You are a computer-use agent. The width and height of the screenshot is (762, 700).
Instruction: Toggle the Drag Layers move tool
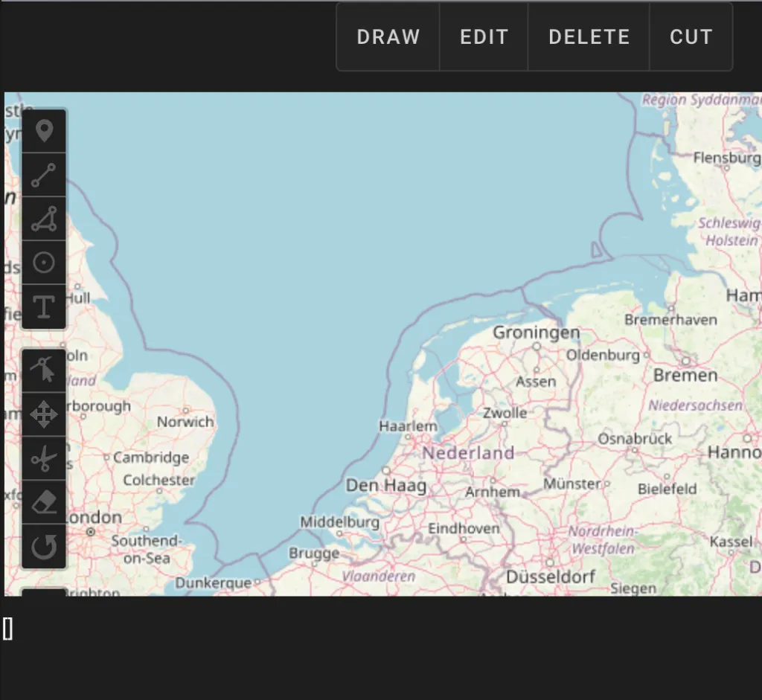tap(44, 414)
